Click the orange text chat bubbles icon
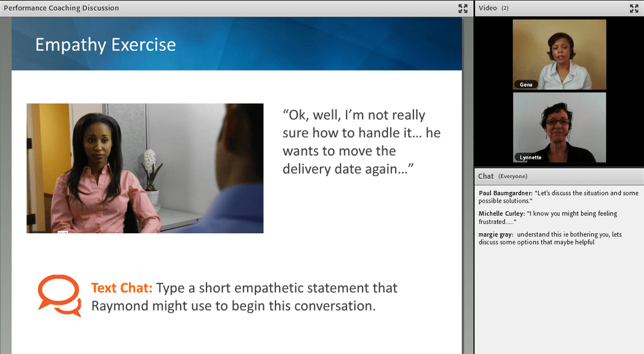 coord(60,296)
